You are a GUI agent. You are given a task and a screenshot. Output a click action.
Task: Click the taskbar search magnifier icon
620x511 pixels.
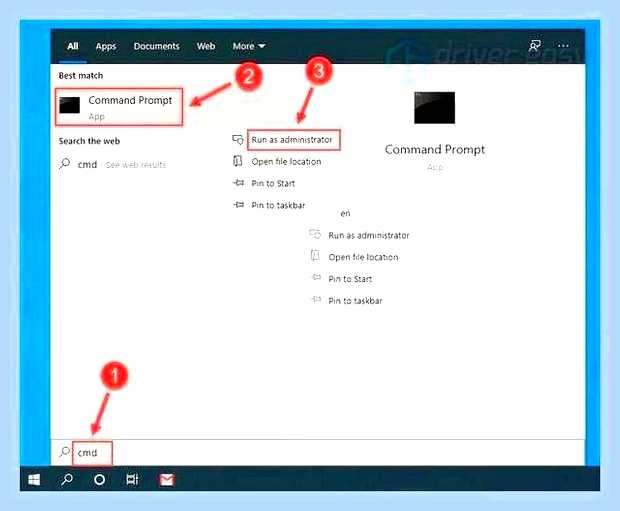[x=66, y=480]
